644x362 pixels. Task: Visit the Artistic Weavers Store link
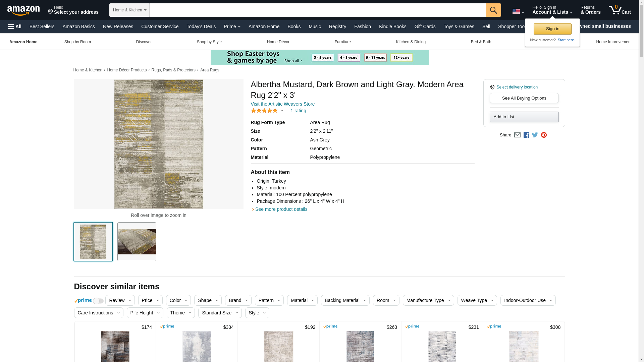point(282,104)
